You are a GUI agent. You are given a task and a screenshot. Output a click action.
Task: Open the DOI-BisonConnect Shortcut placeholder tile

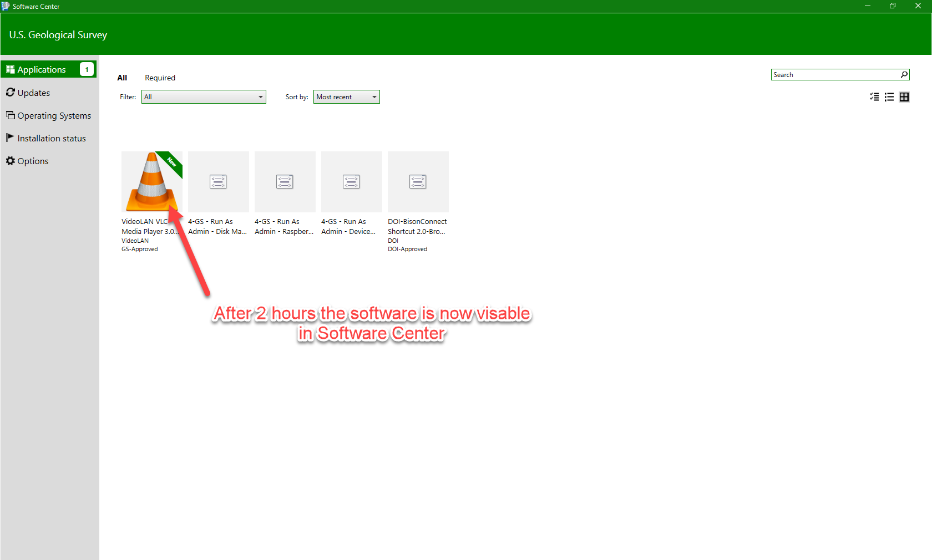click(x=418, y=182)
